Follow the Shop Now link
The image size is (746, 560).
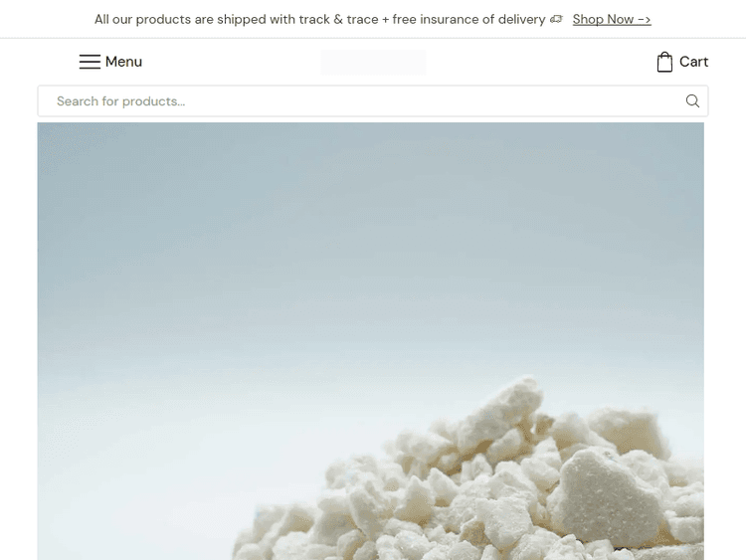612,19
